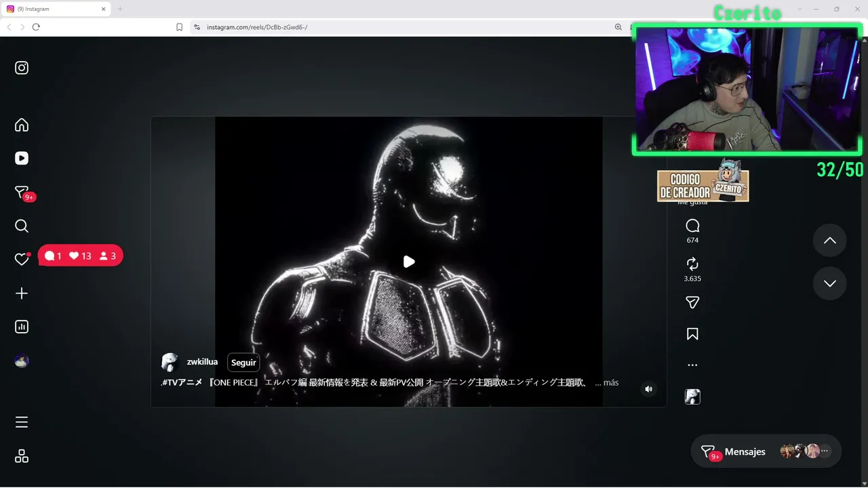Go to the previous reel arrow
Image resolution: width=868 pixels, height=488 pixels.
(830, 241)
